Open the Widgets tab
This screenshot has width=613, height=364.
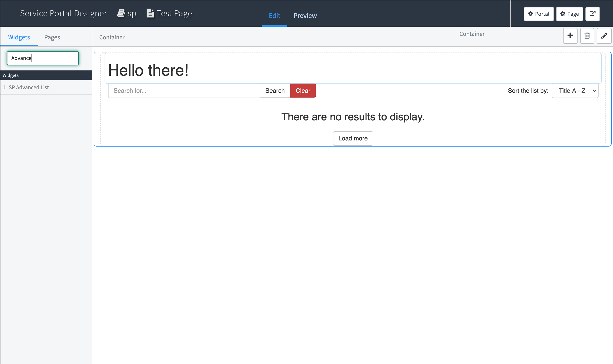(x=19, y=37)
